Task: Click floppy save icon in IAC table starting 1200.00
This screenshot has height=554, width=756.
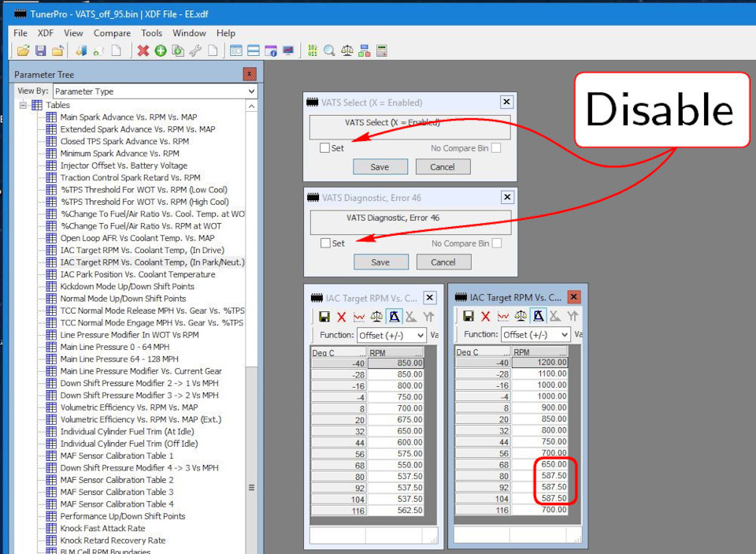Action: point(468,316)
